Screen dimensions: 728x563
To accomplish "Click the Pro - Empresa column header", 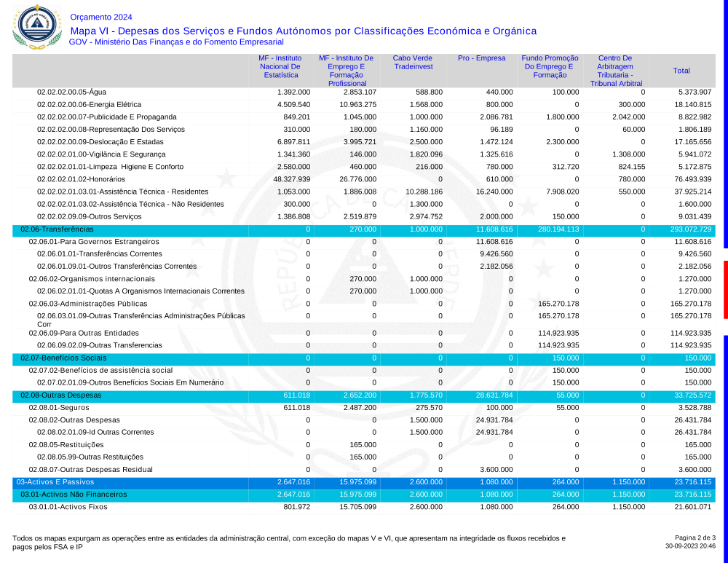I will point(481,58).
